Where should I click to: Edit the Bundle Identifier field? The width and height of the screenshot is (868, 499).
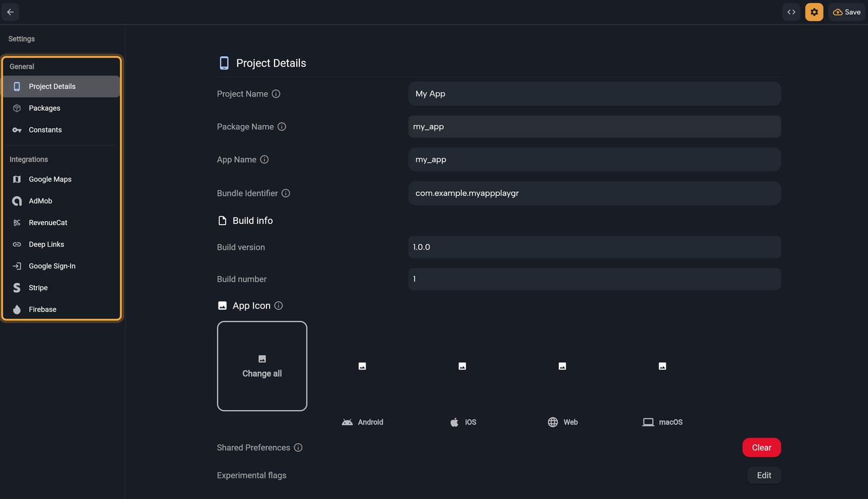[x=595, y=193]
